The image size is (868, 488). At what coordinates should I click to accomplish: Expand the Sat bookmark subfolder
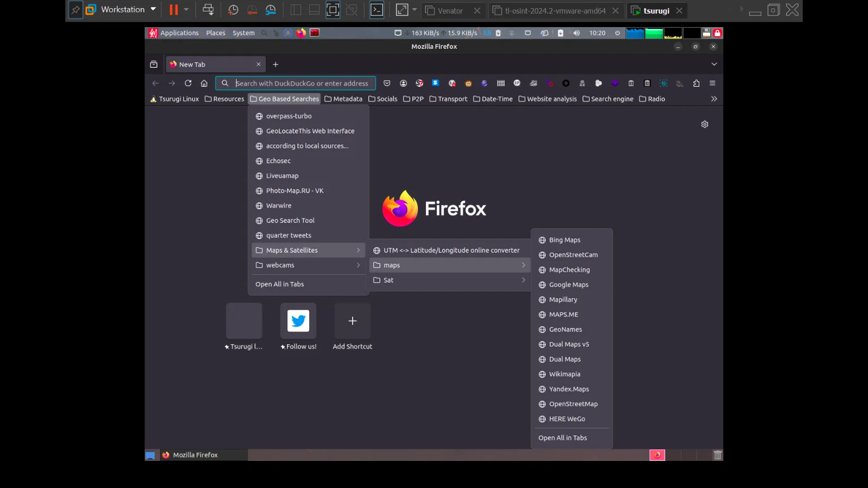coord(450,280)
